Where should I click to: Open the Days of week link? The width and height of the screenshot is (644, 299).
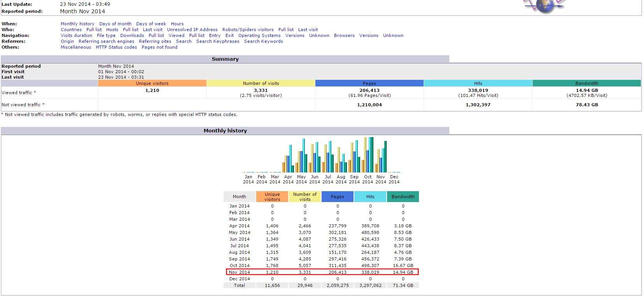point(151,24)
